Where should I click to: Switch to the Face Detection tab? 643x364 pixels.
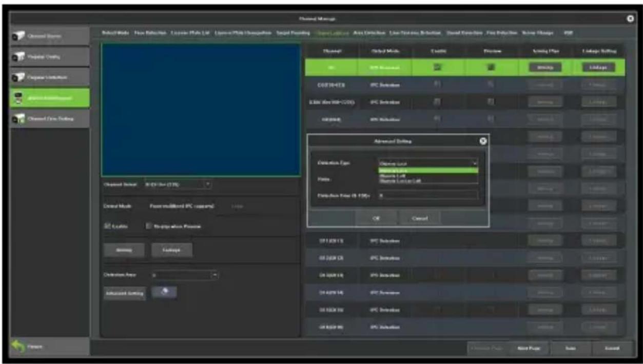tap(150, 33)
